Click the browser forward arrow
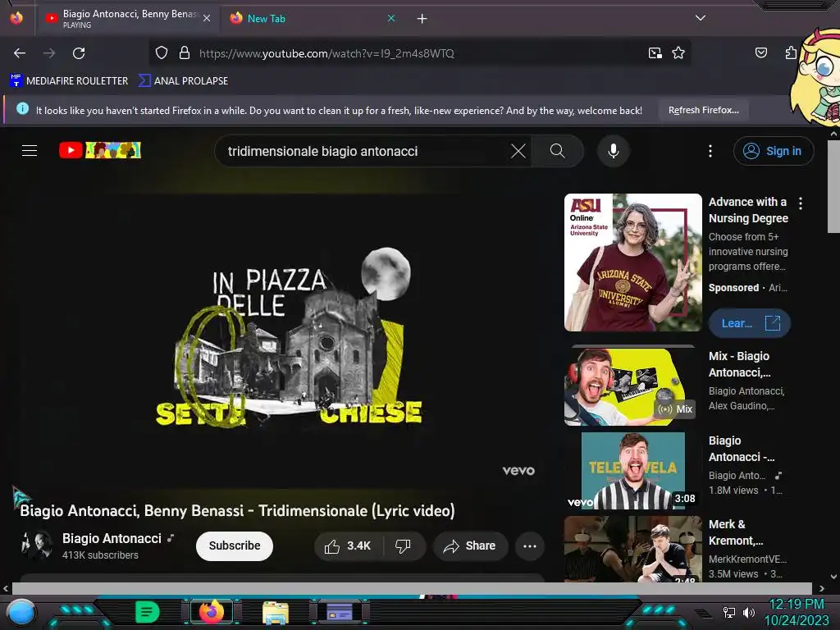 [49, 53]
